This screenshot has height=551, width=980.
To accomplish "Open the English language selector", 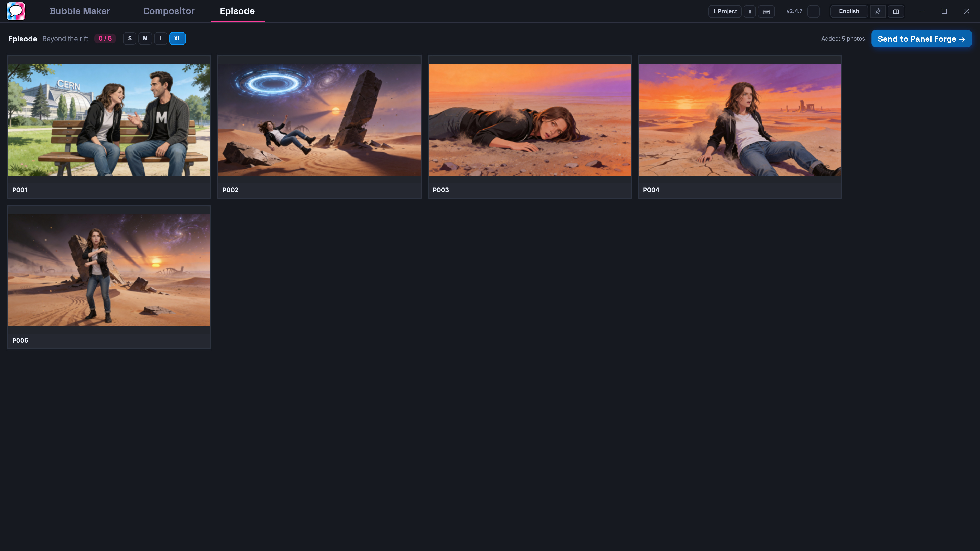I will pos(849,11).
